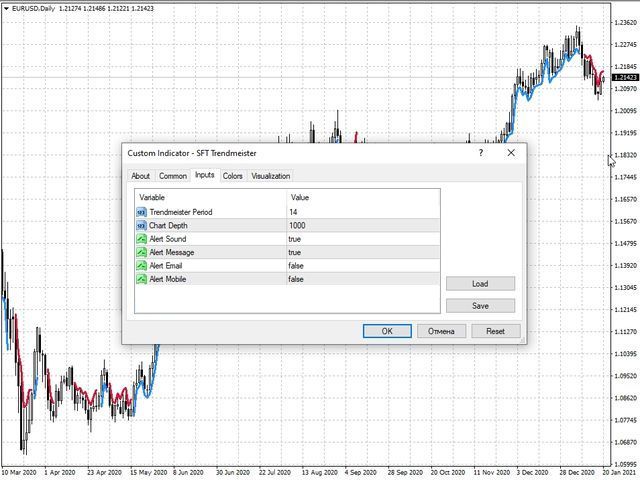Click the Alert Message boolean icon
The image size is (640, 480).
141,253
